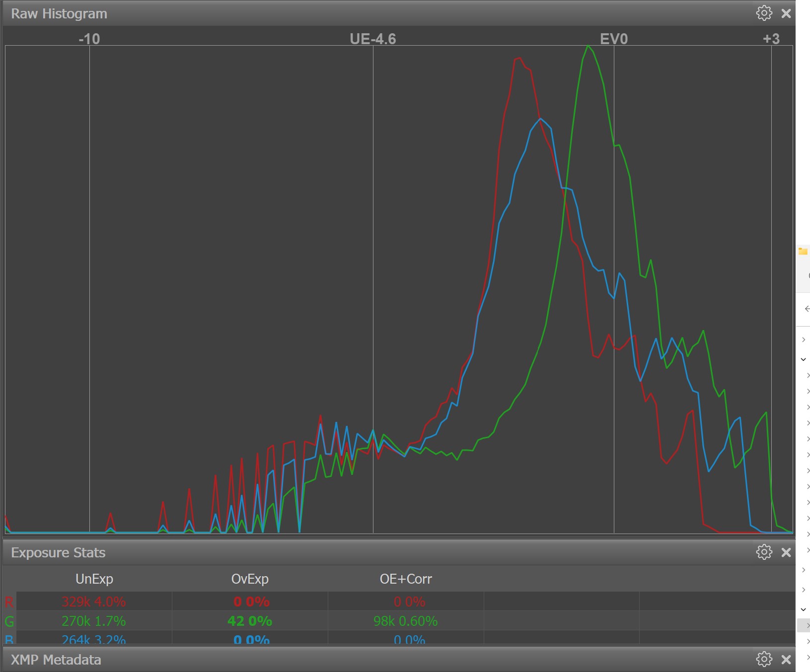Select the green OE+Corr 98k 0.60% cell

coord(406,621)
